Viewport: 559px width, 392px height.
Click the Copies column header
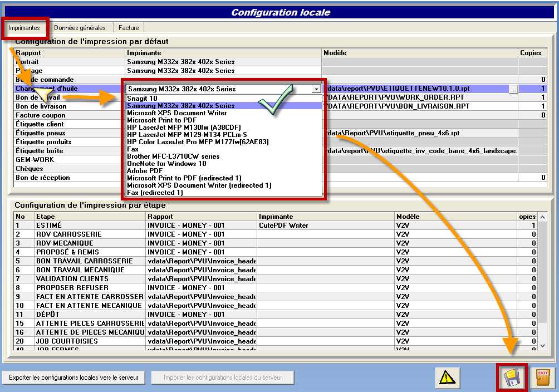[x=533, y=53]
